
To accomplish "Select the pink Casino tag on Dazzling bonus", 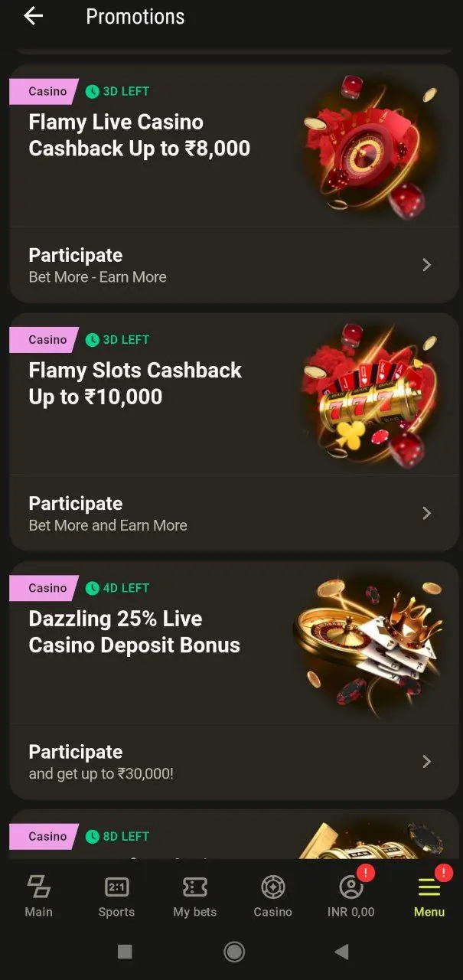I will pyautogui.click(x=44, y=588).
